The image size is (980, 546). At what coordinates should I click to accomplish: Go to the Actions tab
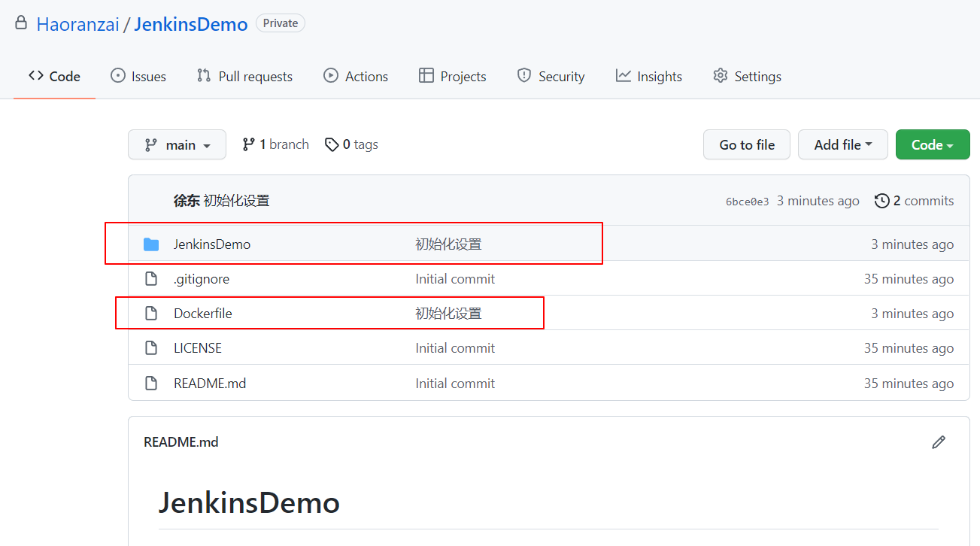[356, 76]
